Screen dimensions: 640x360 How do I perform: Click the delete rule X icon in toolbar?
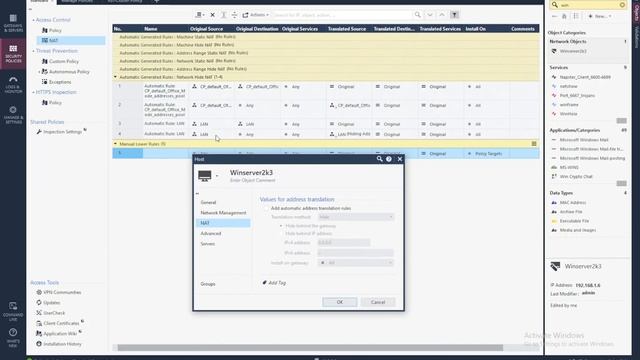coord(213,15)
